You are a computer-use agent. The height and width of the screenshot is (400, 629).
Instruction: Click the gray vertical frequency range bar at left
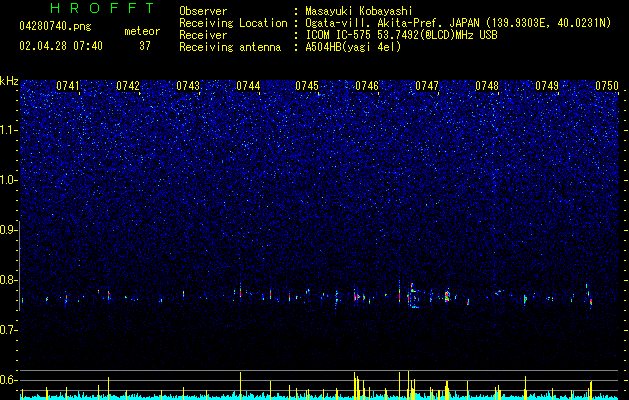[20, 266]
